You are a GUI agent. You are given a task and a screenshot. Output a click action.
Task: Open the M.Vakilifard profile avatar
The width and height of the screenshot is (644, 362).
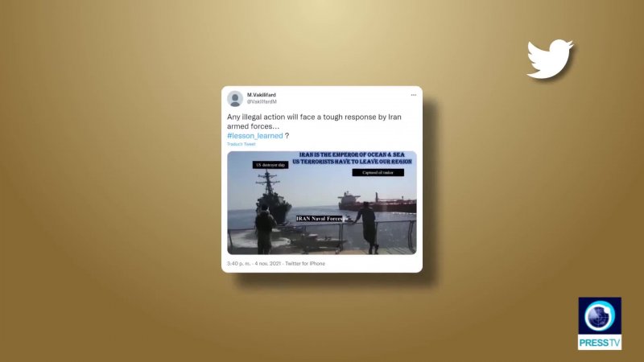(x=235, y=98)
